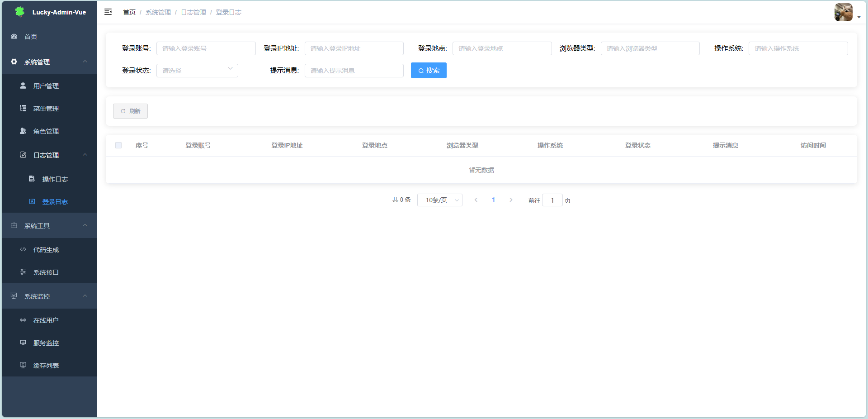Click the icon beside 登录日志
Image resolution: width=868 pixels, height=419 pixels.
coord(32,201)
